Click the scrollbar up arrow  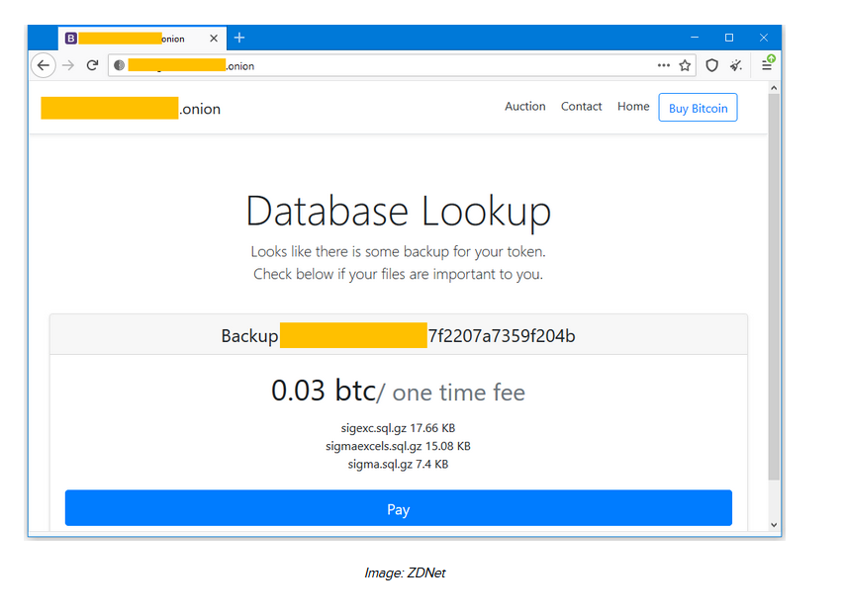pos(774,88)
